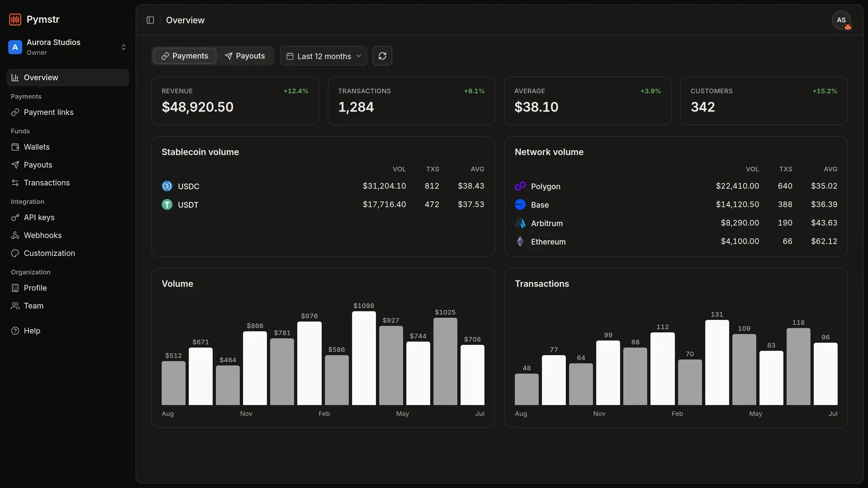
Task: Open Team members page
Action: coord(68,306)
